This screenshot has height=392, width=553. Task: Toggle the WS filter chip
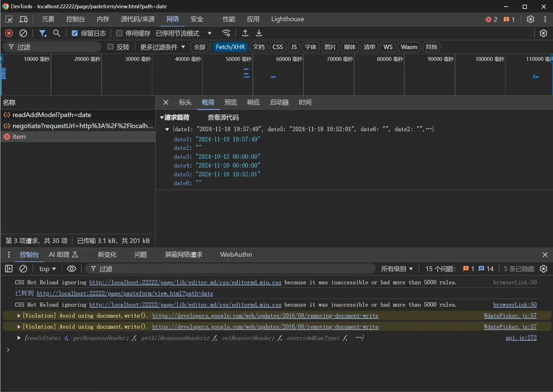(388, 47)
